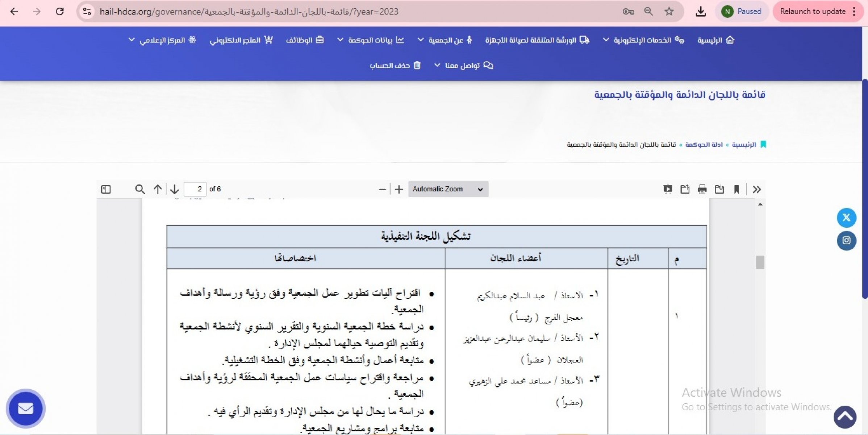Screen dimensions: 868x435
Task: Click the ادلة الحوكمة breadcrumb link
Action: [704, 145]
